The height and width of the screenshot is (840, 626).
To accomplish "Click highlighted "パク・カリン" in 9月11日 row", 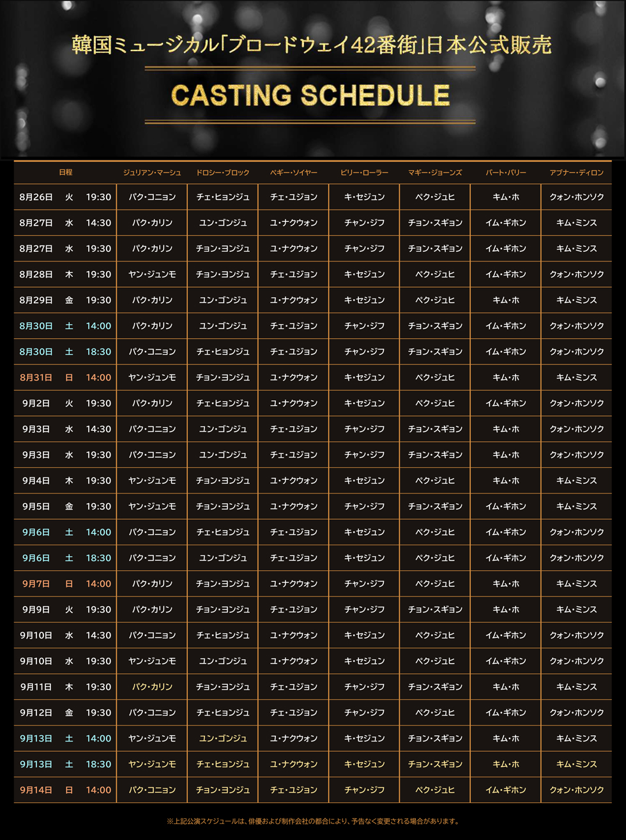I will point(152,687).
